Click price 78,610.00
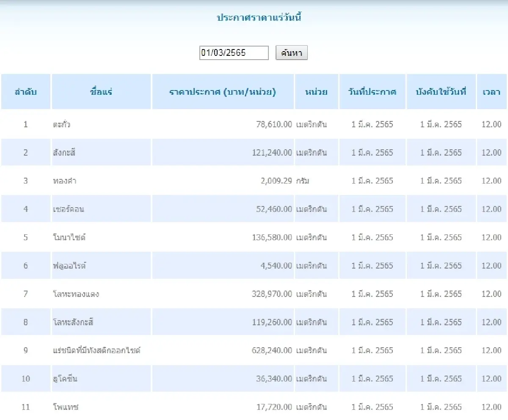Viewport: 508px width, 420px height. (274, 124)
